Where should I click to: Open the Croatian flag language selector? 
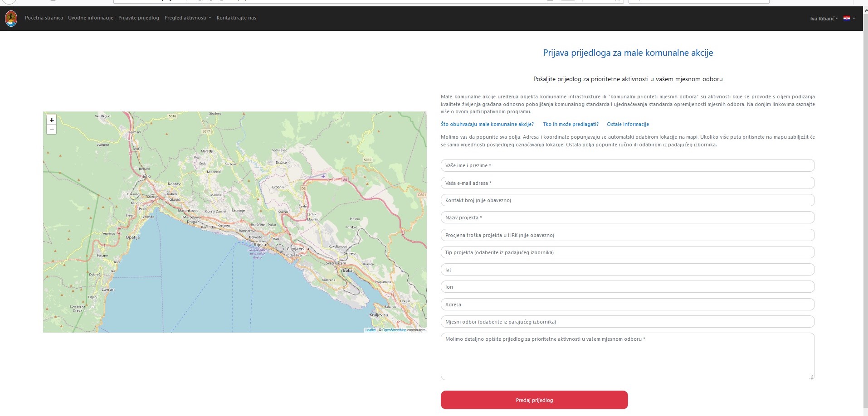849,18
